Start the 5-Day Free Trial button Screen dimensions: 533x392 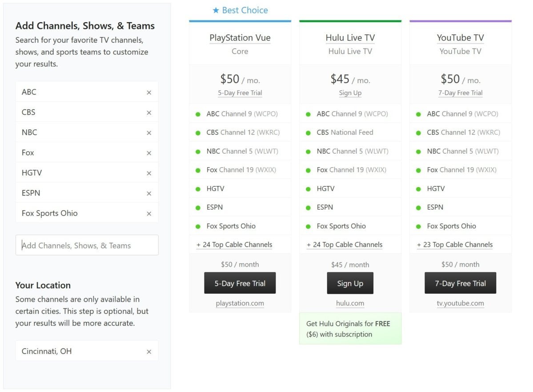tap(240, 283)
